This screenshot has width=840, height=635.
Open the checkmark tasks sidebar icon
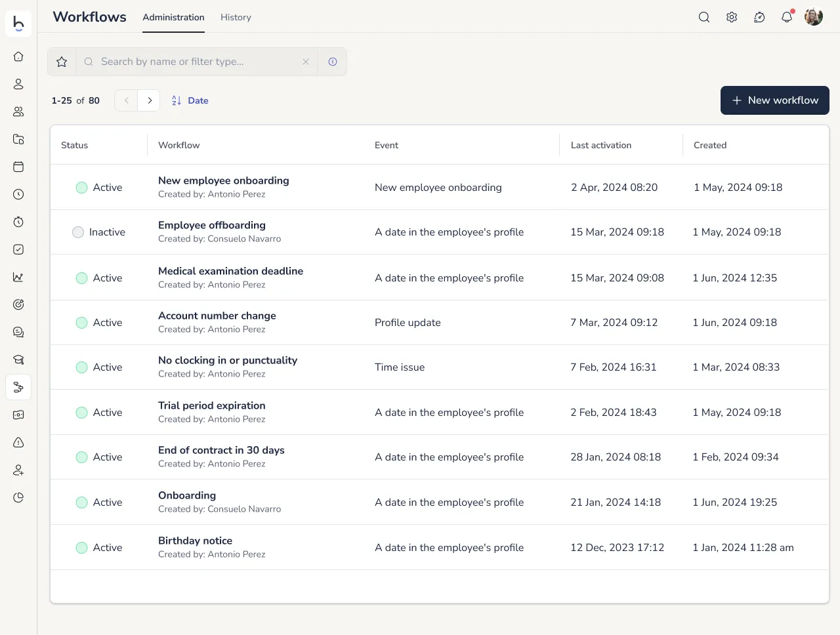click(18, 249)
